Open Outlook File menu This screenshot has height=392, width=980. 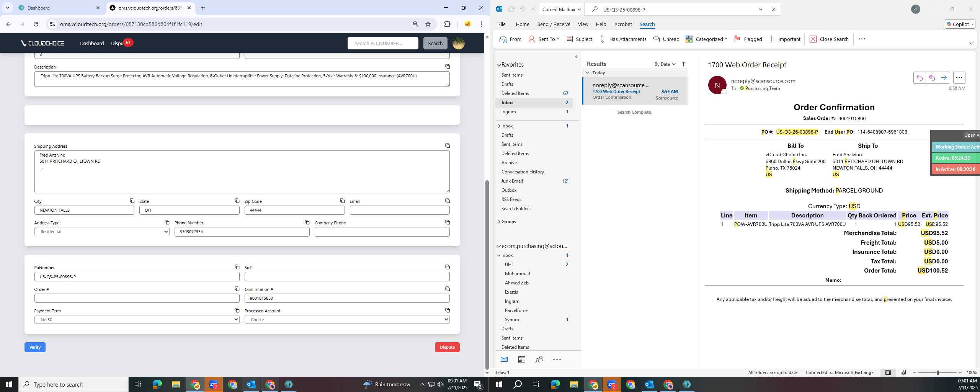(x=502, y=24)
